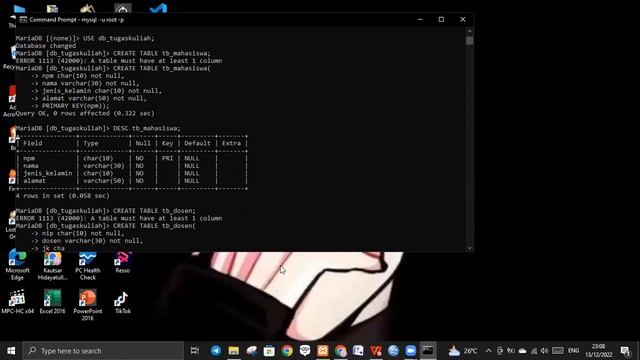Image resolution: width=640 pixels, height=360 pixels.
Task: Open the weather widget showing 26°C
Action: point(463,351)
